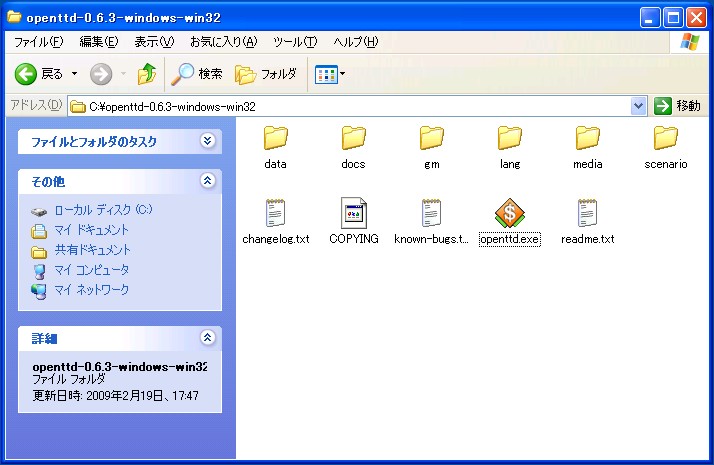Click the changelog.txt file name label
714x465 pixels.
[275, 239]
